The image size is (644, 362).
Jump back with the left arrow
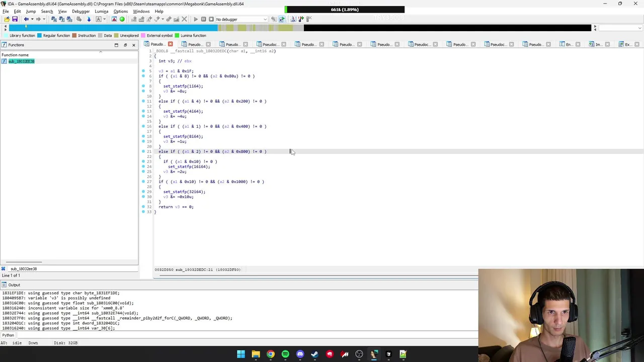(x=26, y=19)
